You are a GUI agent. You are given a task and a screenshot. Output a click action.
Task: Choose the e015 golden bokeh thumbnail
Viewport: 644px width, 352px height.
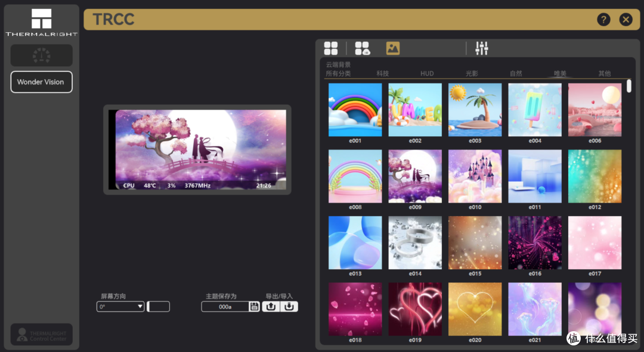[475, 243]
